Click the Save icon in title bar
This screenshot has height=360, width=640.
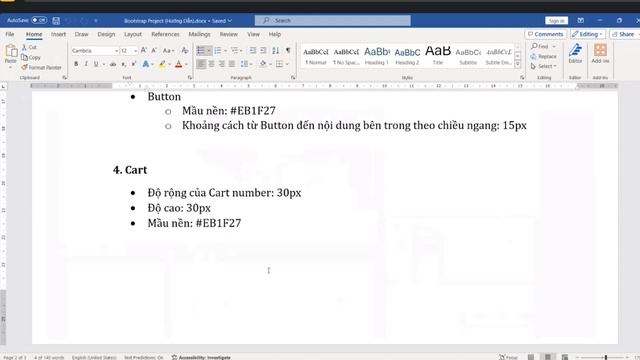point(56,20)
